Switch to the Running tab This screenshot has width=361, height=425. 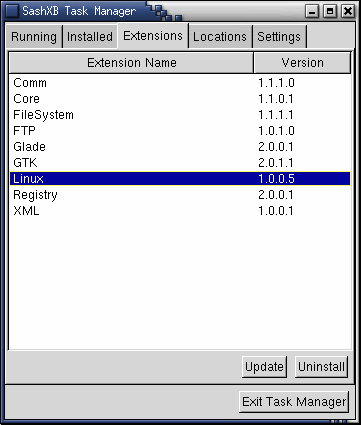click(34, 36)
